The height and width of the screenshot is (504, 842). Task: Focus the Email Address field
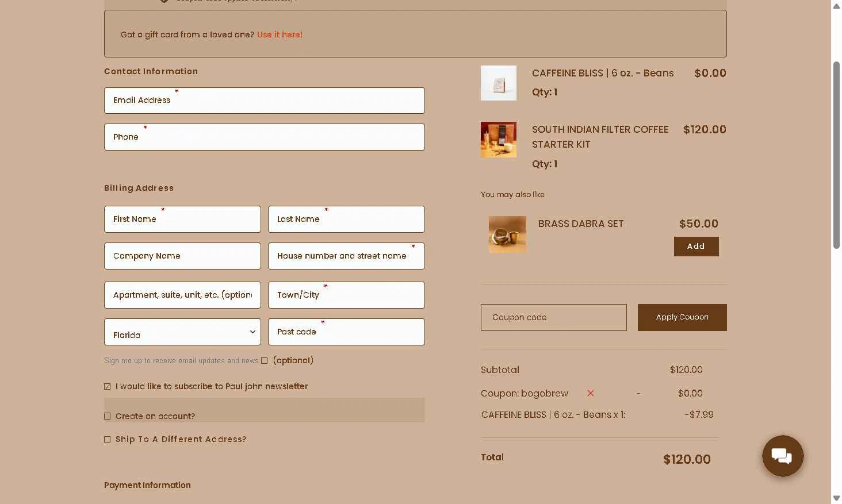pos(264,101)
